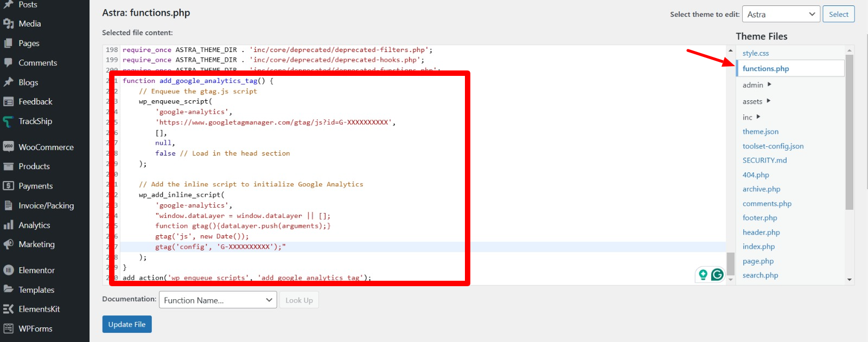The width and height of the screenshot is (868, 342).
Task: Click the Marketing megaphone icon
Action: click(8, 244)
